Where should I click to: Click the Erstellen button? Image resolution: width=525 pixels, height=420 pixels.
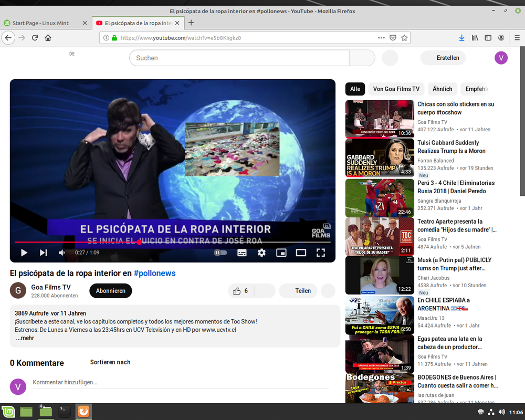(443, 58)
